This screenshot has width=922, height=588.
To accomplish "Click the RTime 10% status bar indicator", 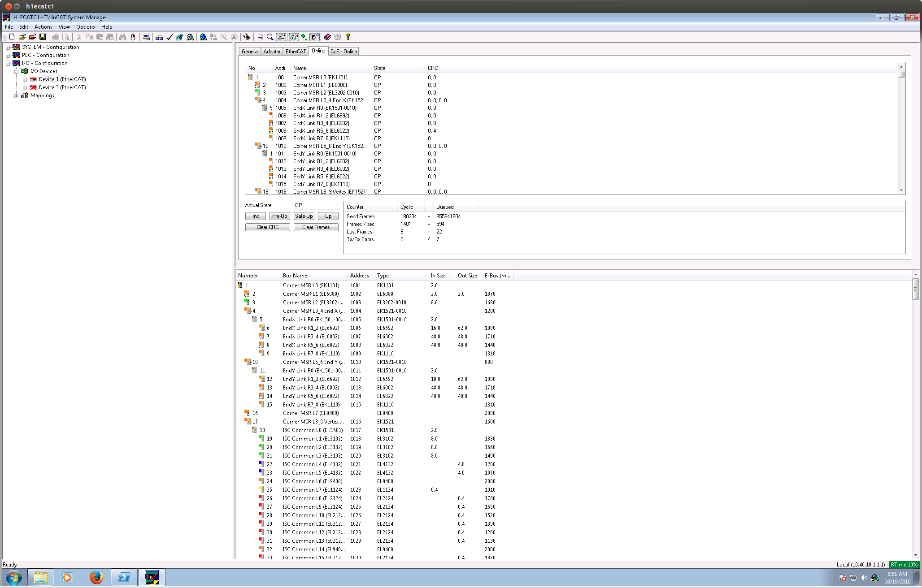I will [x=905, y=565].
